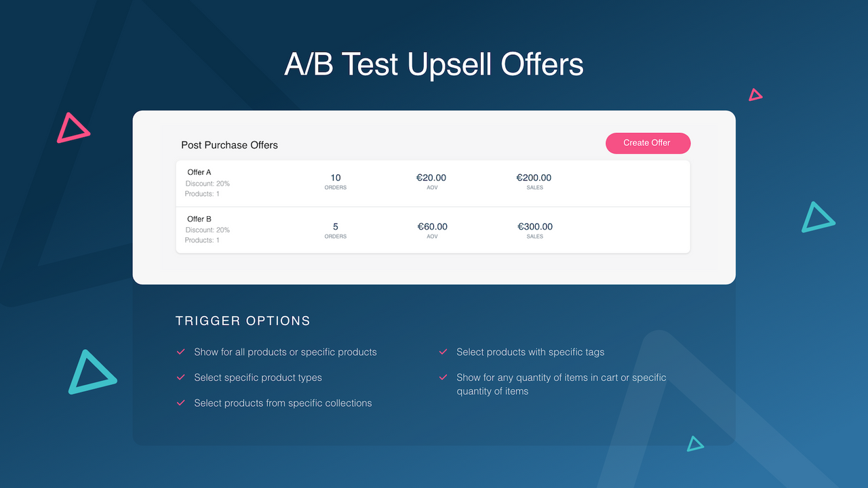Click the checkmark beside 'Show for any quantity of items'
Screen dimensions: 868x488
[x=443, y=378]
